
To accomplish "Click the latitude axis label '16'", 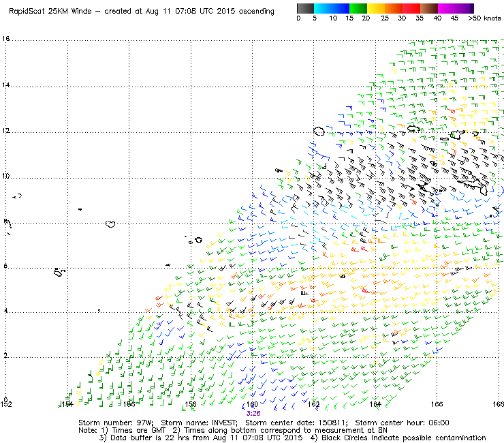I will [x=5, y=39].
